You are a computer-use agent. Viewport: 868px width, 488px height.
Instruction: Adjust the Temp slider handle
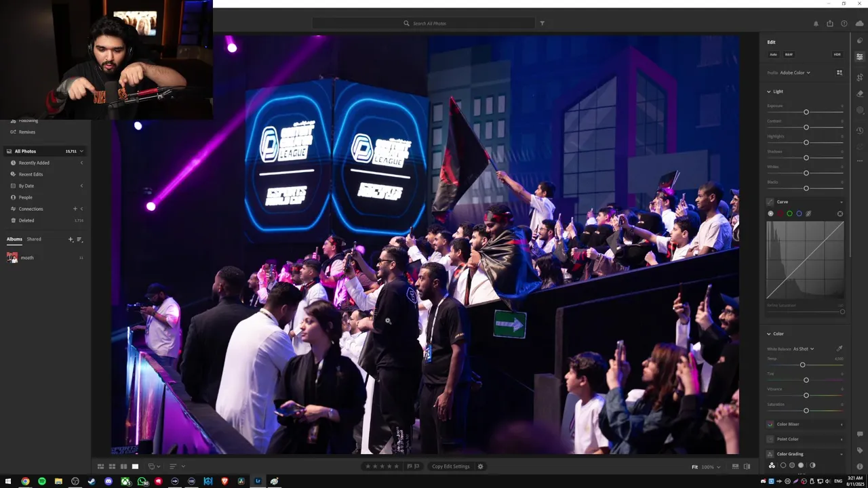pyautogui.click(x=802, y=365)
